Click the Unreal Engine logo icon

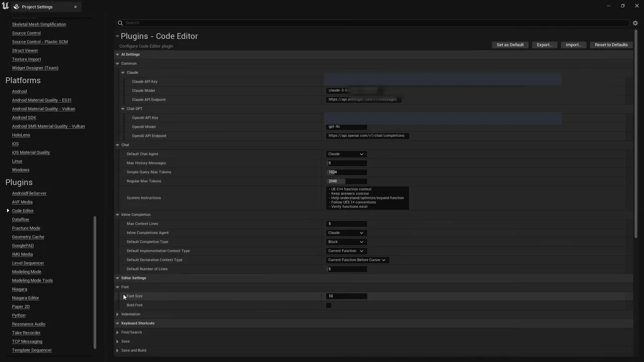click(5, 6)
